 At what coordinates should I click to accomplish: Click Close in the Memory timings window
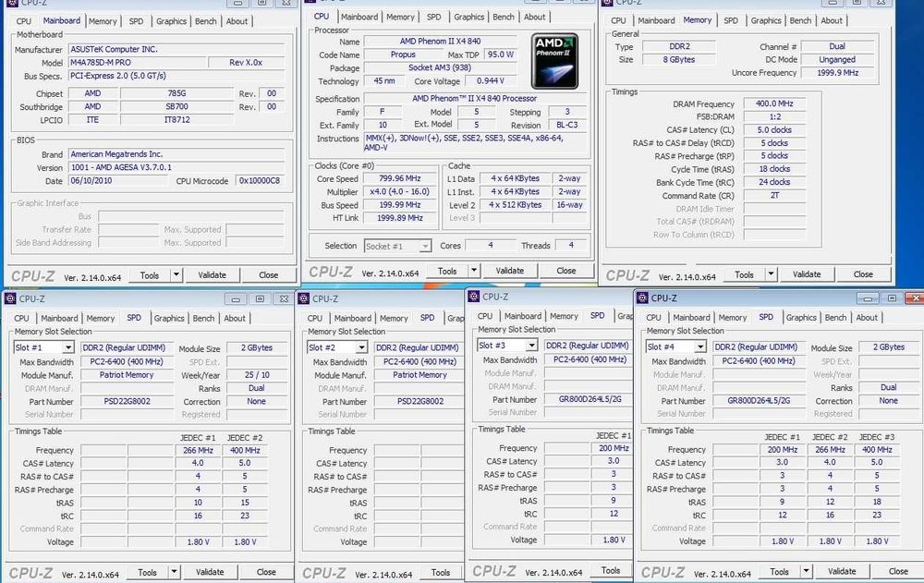(x=863, y=274)
